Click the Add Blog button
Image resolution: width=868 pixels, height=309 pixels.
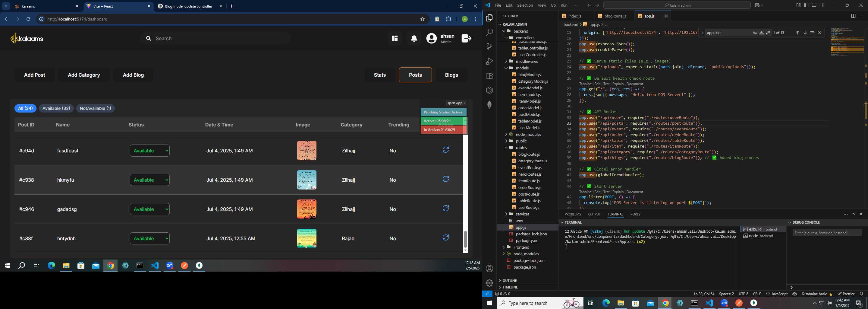[133, 75]
